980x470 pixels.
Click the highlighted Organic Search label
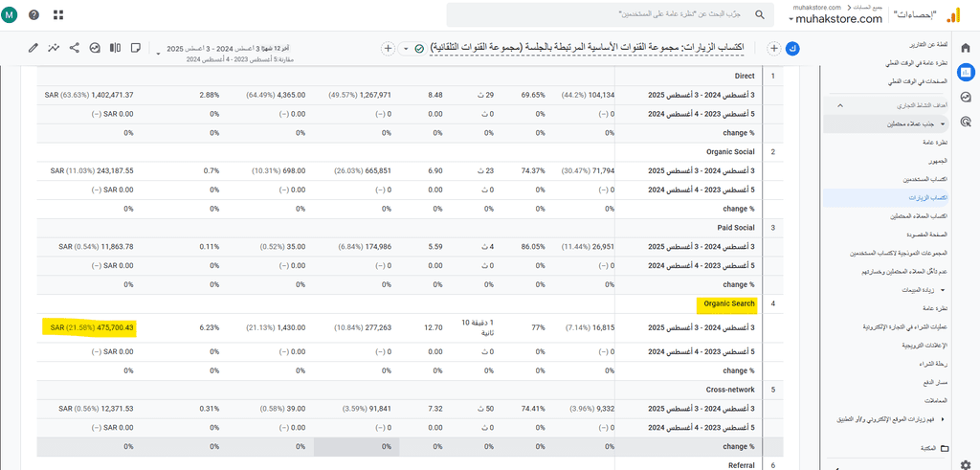pyautogui.click(x=728, y=303)
